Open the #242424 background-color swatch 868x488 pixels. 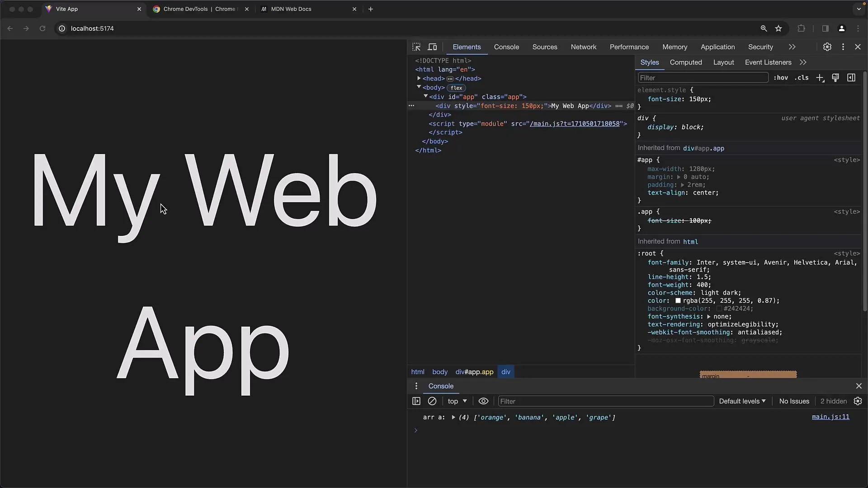pos(719,309)
